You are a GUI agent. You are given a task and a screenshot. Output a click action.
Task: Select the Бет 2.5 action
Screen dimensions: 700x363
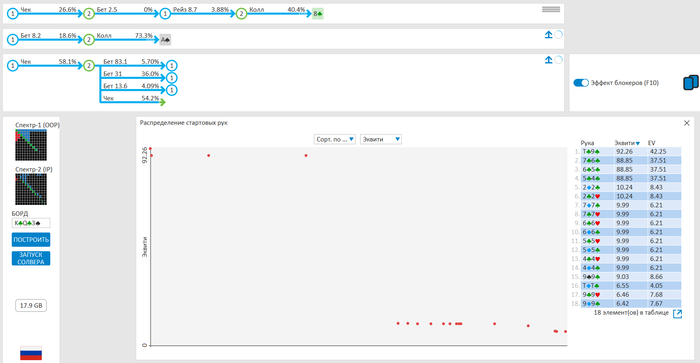pos(125,10)
